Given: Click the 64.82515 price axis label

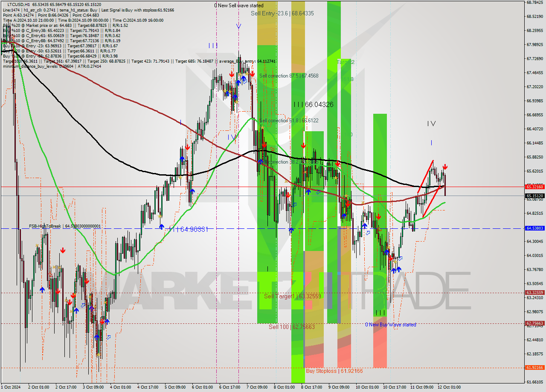Looking at the screenshot, I should point(534,213).
